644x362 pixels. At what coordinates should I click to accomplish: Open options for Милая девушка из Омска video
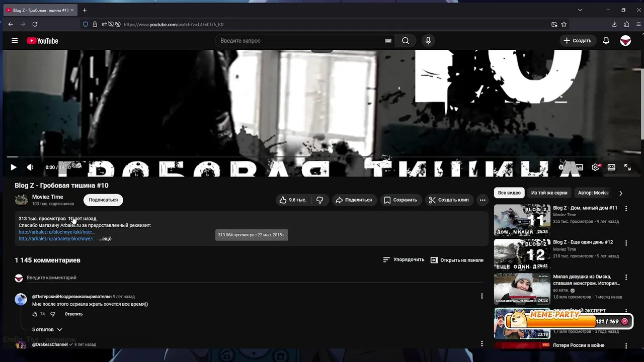(626, 278)
